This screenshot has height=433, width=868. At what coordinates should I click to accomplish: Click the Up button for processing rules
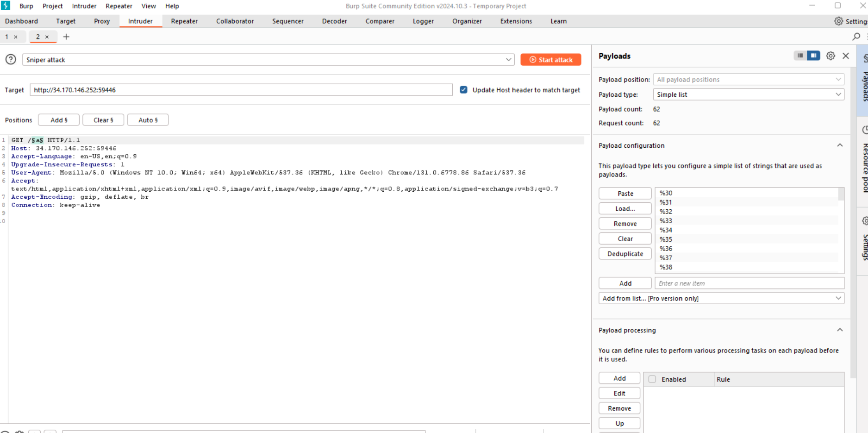(619, 423)
